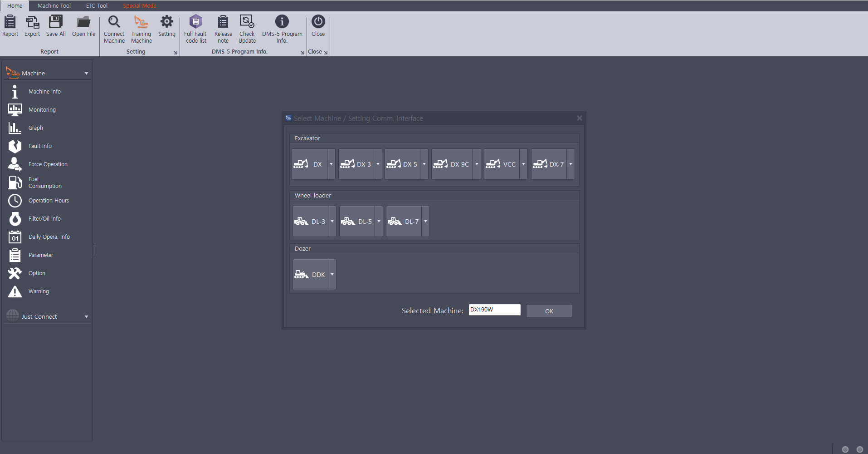
Task: Switch to the Special Mode tab
Action: tap(139, 6)
